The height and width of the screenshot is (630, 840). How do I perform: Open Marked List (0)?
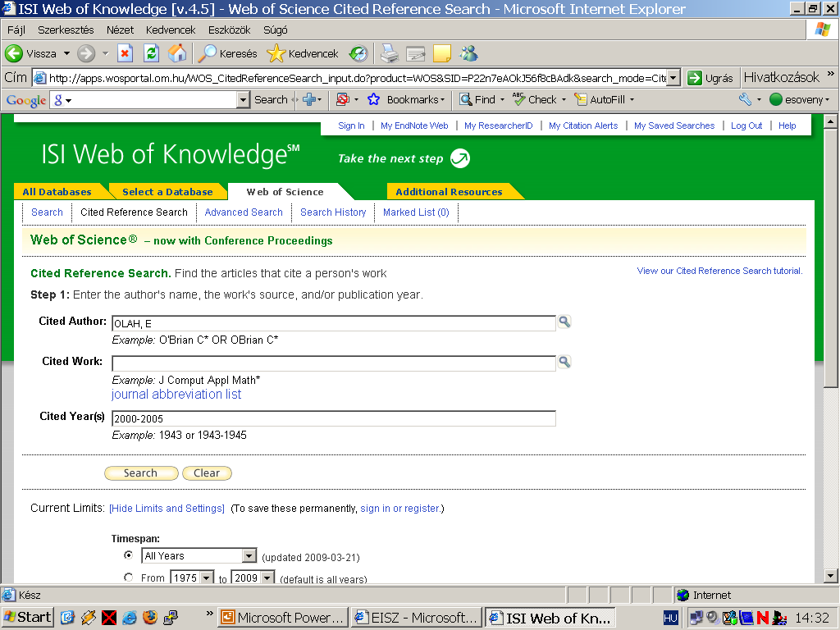(416, 212)
